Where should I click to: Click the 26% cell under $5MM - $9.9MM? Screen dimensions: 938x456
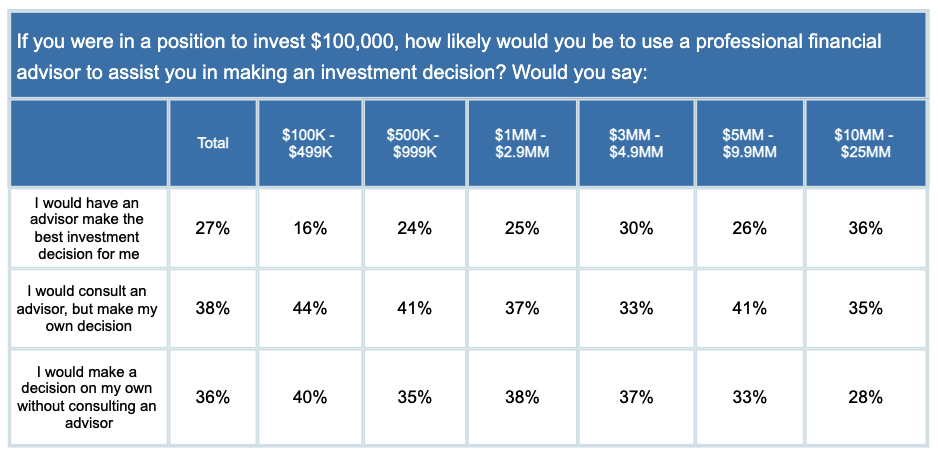pyautogui.click(x=750, y=229)
